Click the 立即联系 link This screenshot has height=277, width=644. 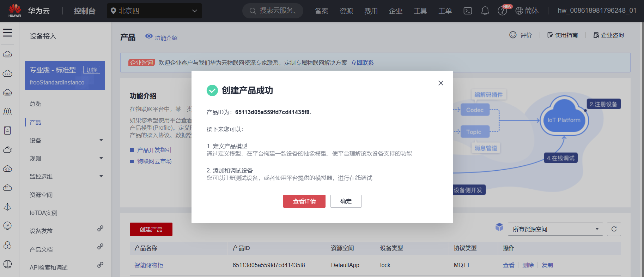point(362,63)
